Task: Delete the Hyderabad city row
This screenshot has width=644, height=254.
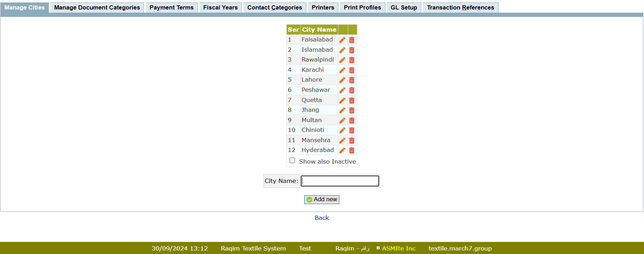Action: [x=352, y=150]
